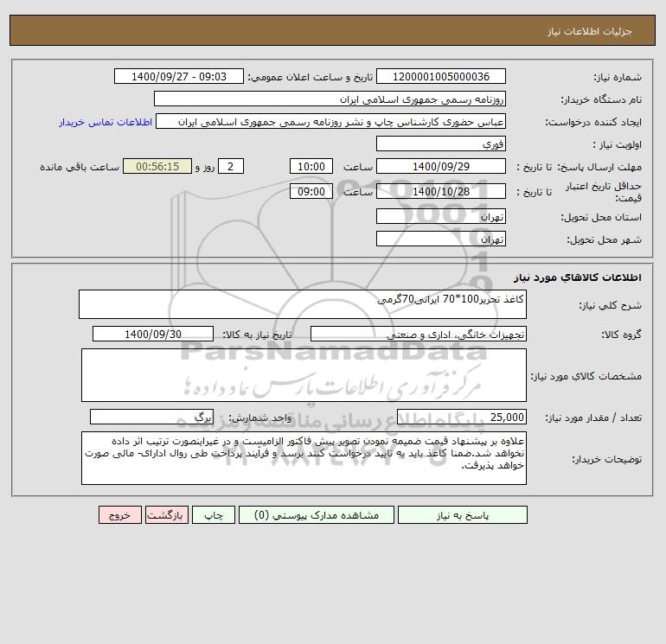The width and height of the screenshot is (666, 644).
Task: Click response deadline date 1400/09/29
Action: tap(441, 167)
